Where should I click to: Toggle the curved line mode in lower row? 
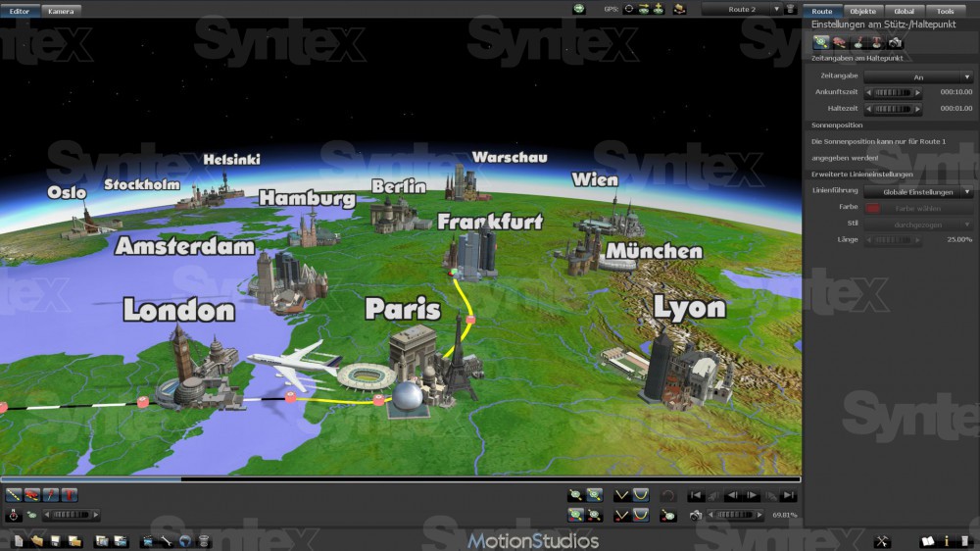[x=641, y=515]
